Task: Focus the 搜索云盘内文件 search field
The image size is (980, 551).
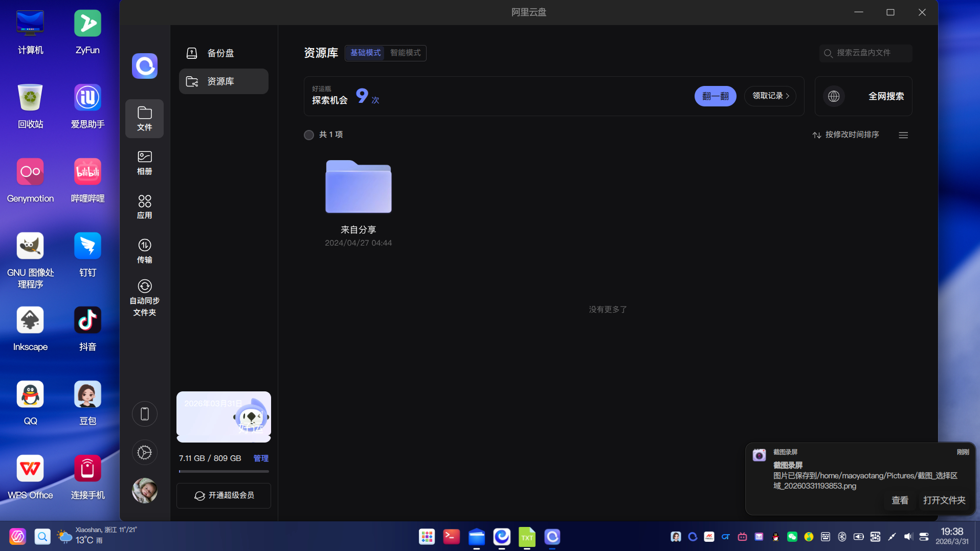Action: 865,53
